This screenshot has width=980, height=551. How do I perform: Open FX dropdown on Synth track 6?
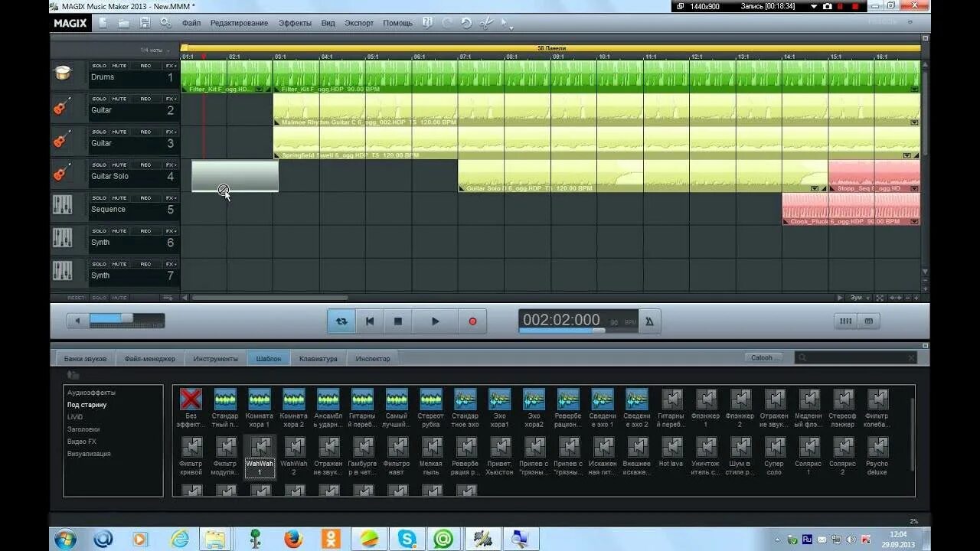pyautogui.click(x=171, y=230)
